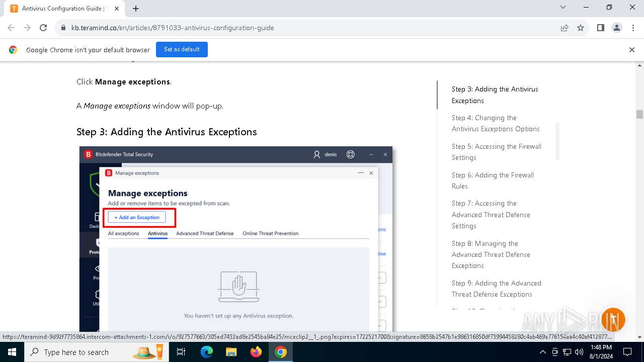Image resolution: width=644 pixels, height=362 pixels.
Task: Open the Chrome profile avatar
Action: tap(616, 28)
